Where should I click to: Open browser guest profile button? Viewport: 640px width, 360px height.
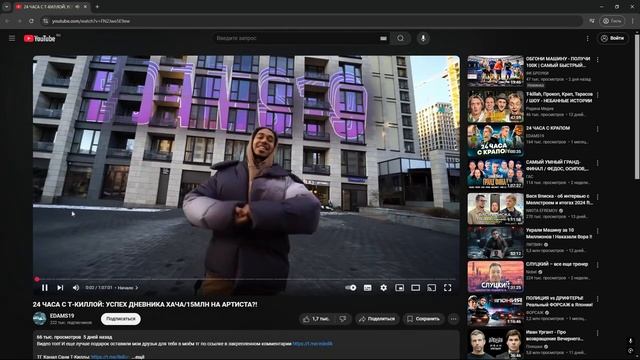click(612, 21)
